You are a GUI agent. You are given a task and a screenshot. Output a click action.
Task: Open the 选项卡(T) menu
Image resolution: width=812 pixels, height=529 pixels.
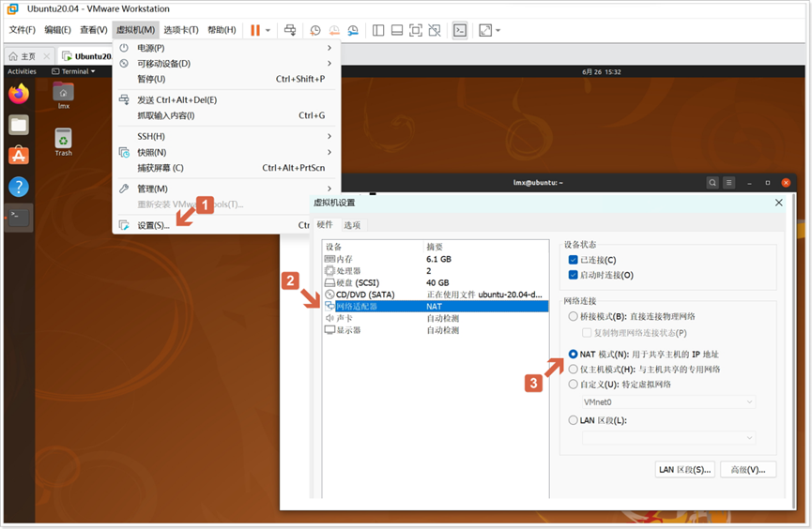tap(181, 30)
